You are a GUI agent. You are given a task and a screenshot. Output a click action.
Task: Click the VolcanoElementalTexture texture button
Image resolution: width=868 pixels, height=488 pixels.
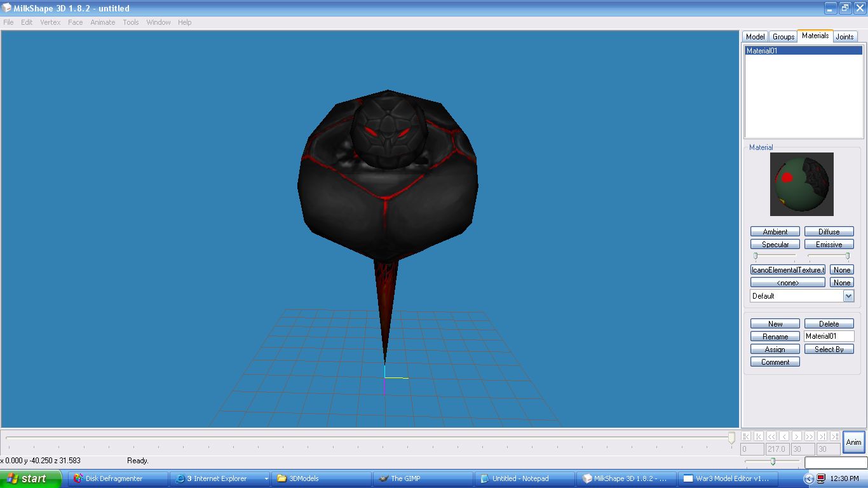788,270
